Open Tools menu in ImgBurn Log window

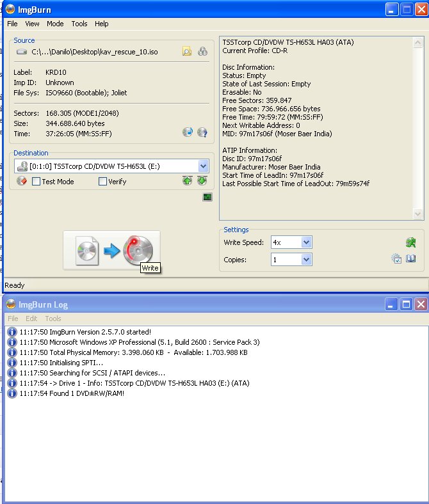pos(53,319)
